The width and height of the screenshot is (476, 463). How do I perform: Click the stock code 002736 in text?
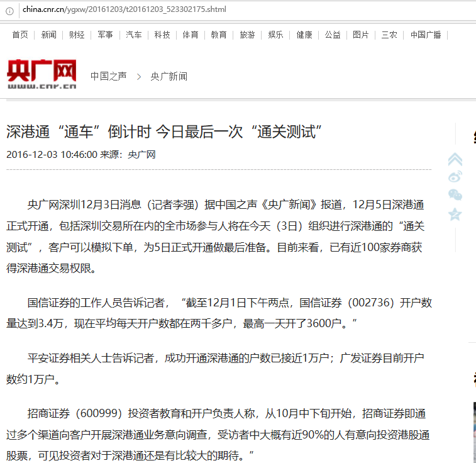(370, 303)
